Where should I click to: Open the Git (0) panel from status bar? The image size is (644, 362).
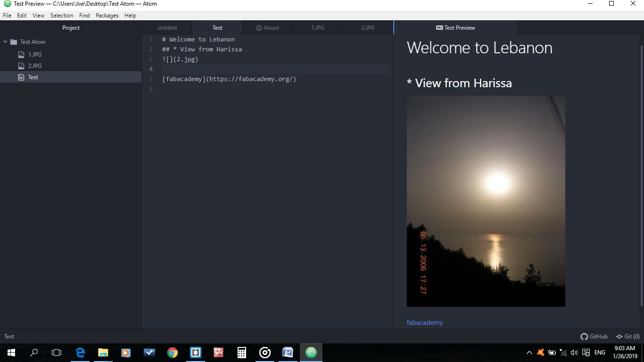628,337
